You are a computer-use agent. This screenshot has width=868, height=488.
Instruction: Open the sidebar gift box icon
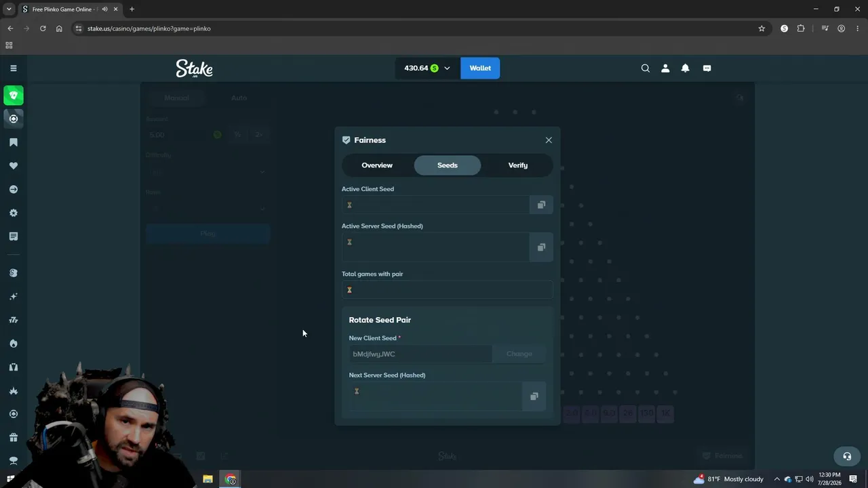(x=14, y=437)
